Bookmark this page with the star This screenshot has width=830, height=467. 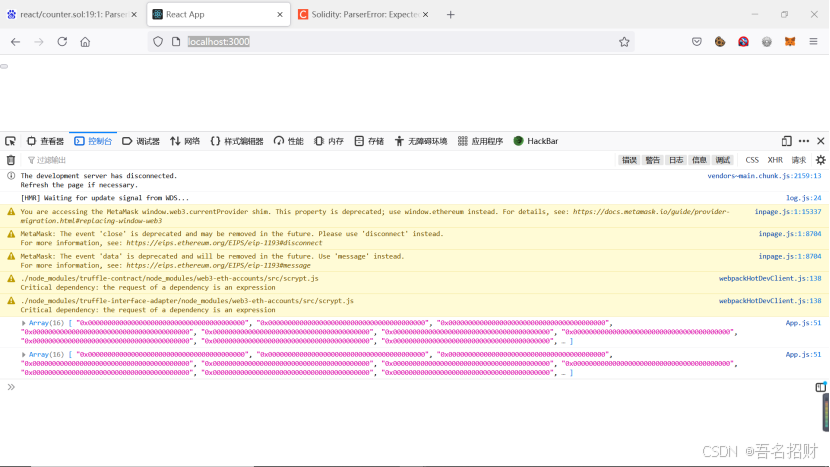click(624, 42)
